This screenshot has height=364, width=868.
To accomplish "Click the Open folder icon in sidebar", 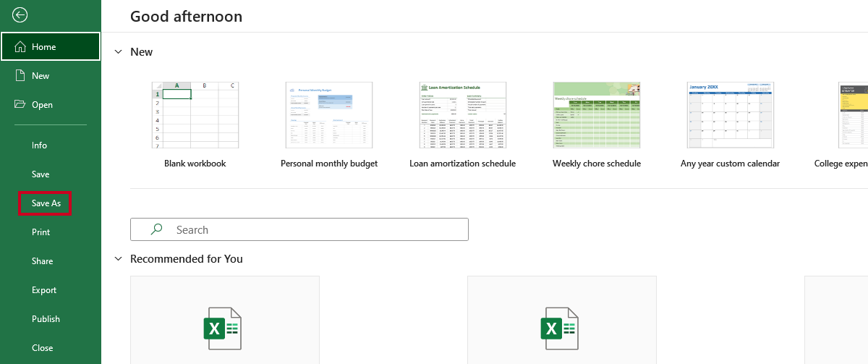I will [20, 104].
